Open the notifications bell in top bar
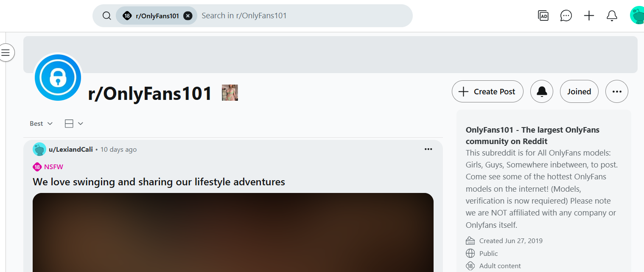Screen dimensions: 644x272 (x=612, y=16)
